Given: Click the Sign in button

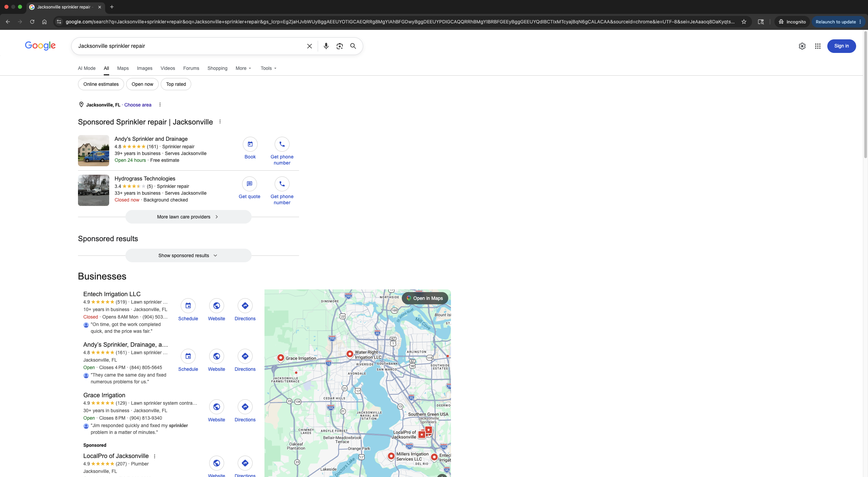Looking at the screenshot, I should pyautogui.click(x=842, y=46).
